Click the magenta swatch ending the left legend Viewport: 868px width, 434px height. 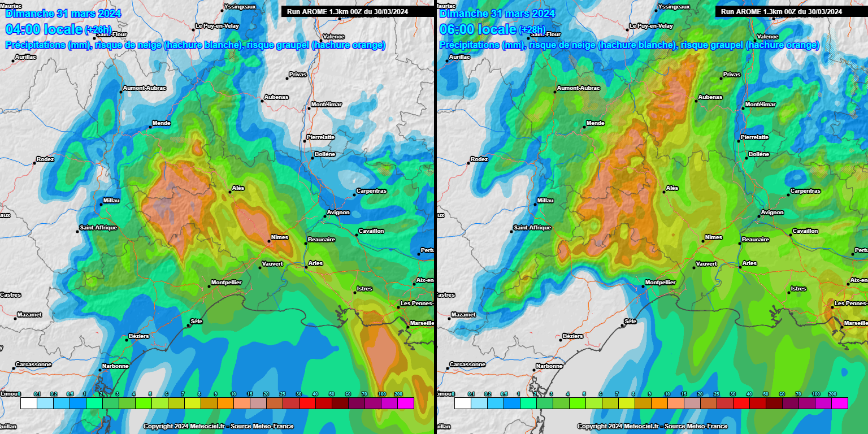click(406, 403)
